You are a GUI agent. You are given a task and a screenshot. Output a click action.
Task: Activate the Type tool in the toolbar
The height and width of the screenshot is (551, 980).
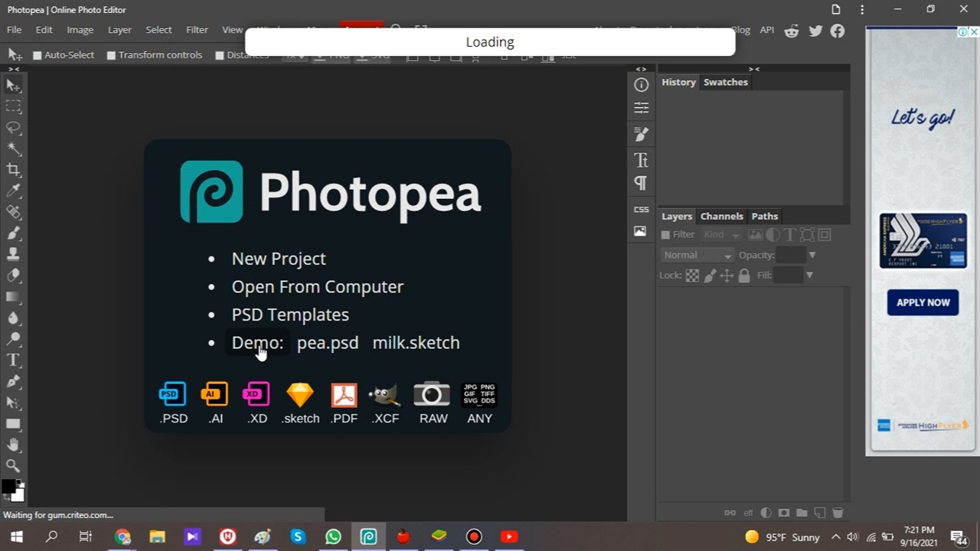click(x=13, y=360)
